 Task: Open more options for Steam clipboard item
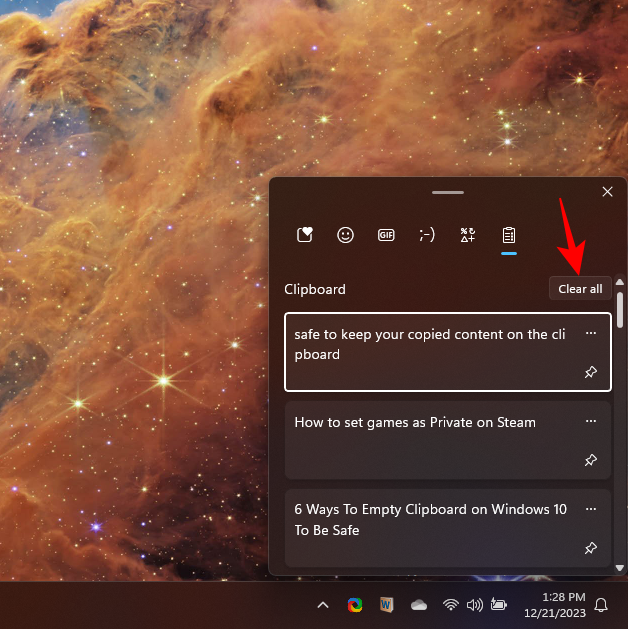[590, 421]
